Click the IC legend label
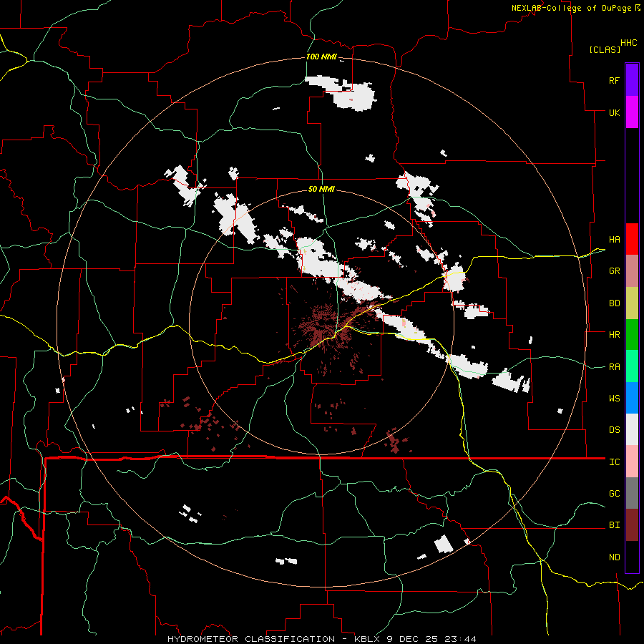 coord(614,462)
